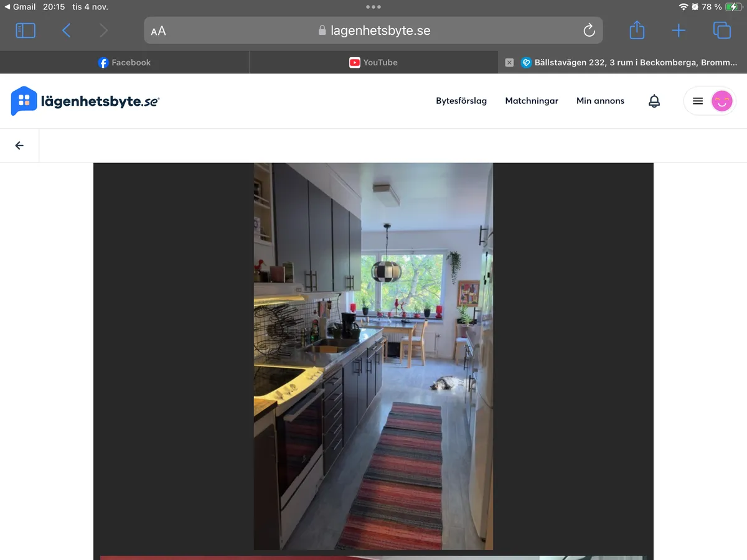Toggle the Safari sidebar
Screen dimensions: 747x560
(x=26, y=30)
